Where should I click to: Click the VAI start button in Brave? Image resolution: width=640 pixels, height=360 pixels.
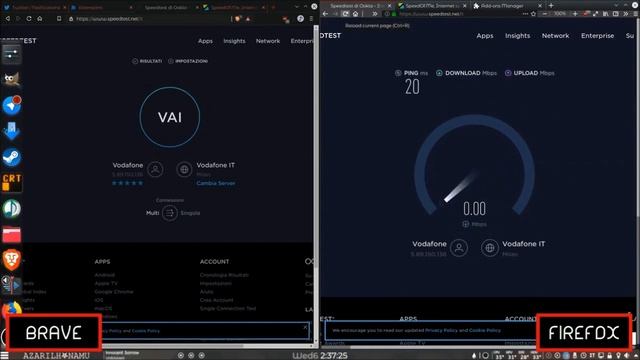pos(170,117)
